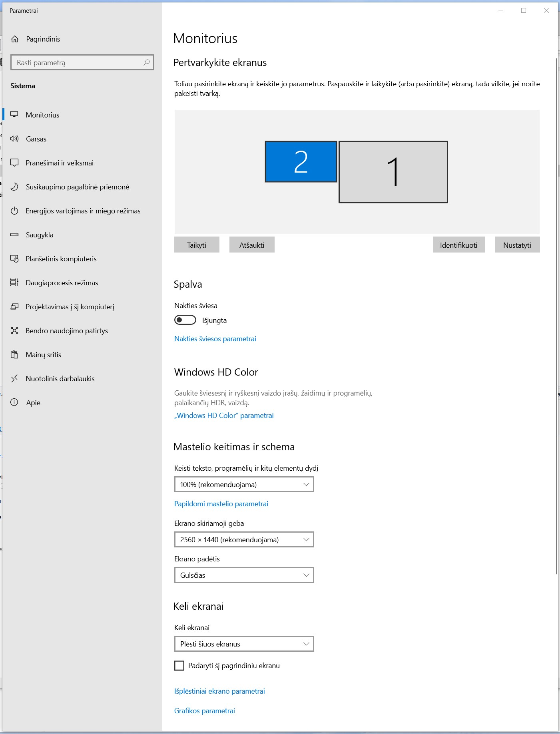Click the Pranešimai ir veiksmai notification icon

point(14,163)
